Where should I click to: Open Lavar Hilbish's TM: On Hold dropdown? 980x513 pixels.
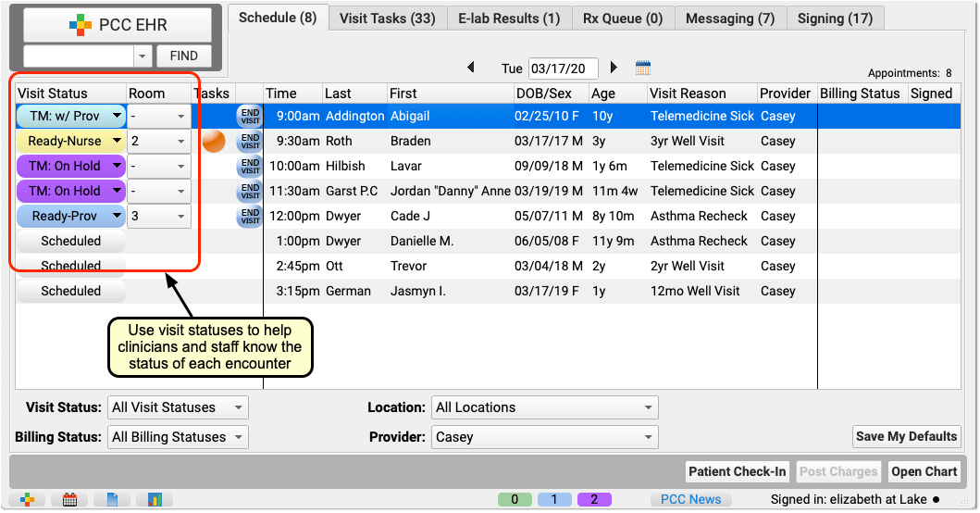(70, 167)
